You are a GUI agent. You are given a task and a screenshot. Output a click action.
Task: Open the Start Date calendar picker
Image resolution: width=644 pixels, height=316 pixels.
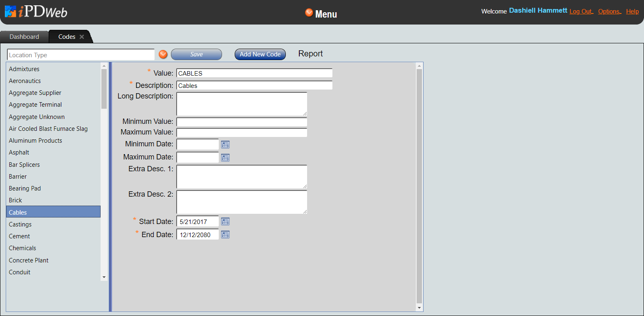225,222
